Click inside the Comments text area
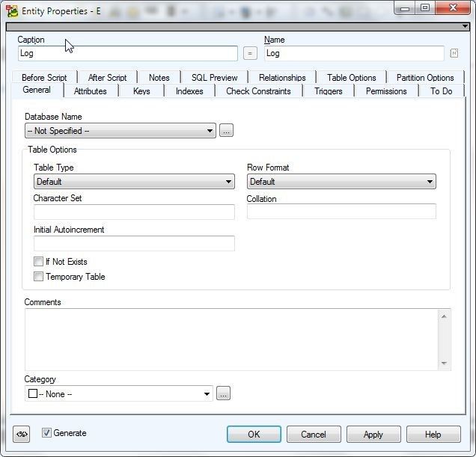This screenshot has height=457, width=476. pos(231,340)
